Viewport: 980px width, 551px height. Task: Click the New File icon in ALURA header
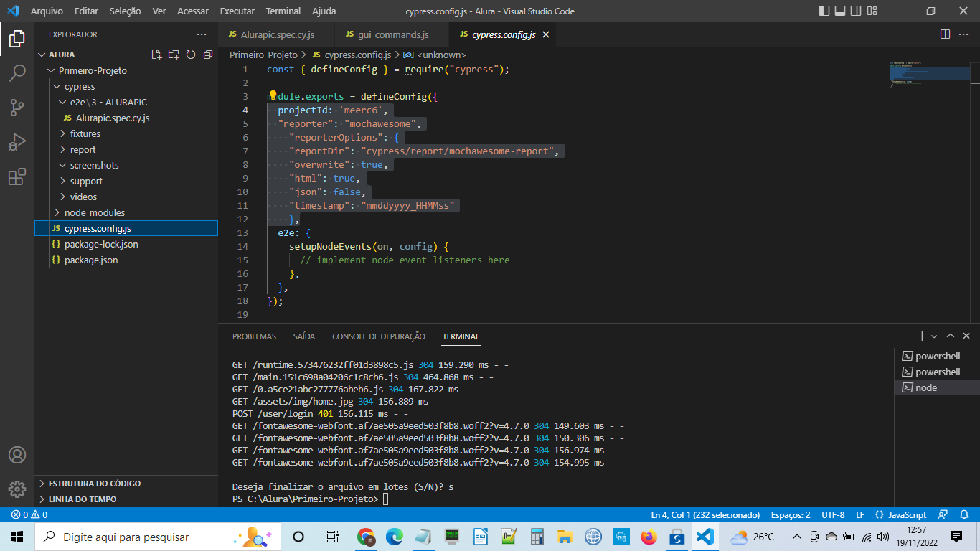click(x=156, y=55)
